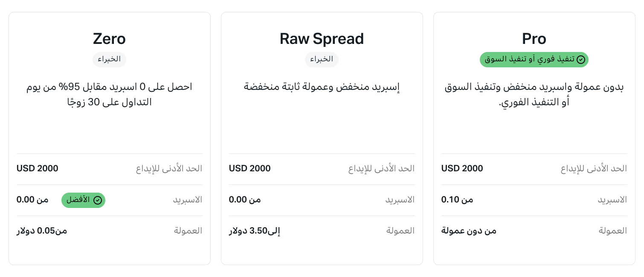
Task: Click the green الأفضل badge in Zero card
Action: pyautogui.click(x=83, y=200)
